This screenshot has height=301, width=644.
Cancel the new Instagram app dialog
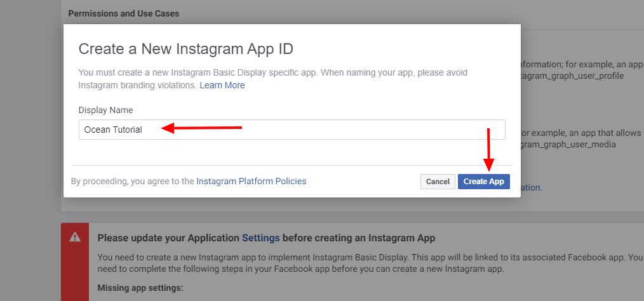pos(438,182)
